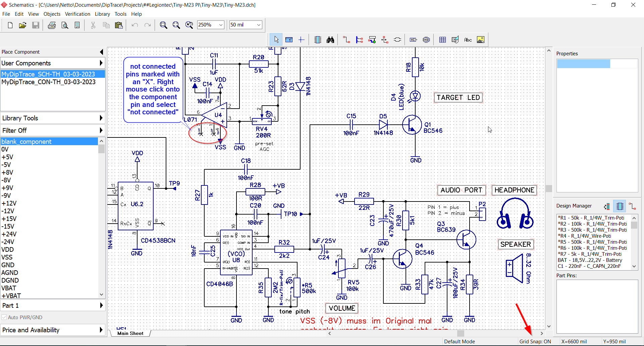
Task: Click the Place Picture icon
Action: click(480, 40)
